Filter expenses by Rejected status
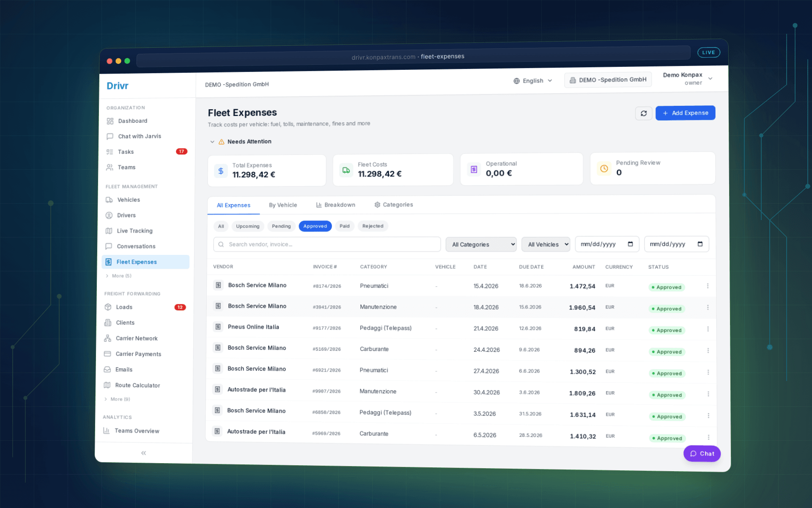 pos(373,226)
